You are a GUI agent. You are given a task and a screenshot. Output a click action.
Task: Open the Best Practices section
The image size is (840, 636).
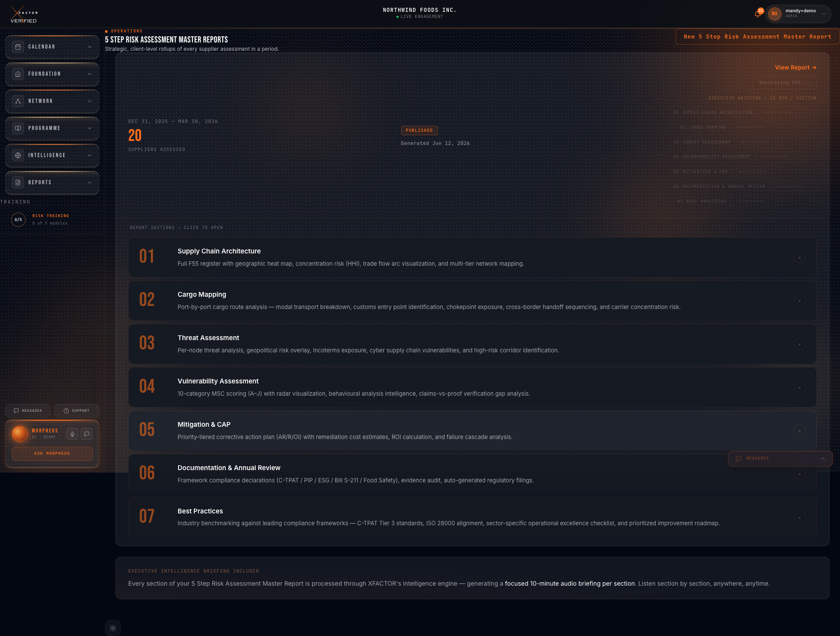coord(472,517)
